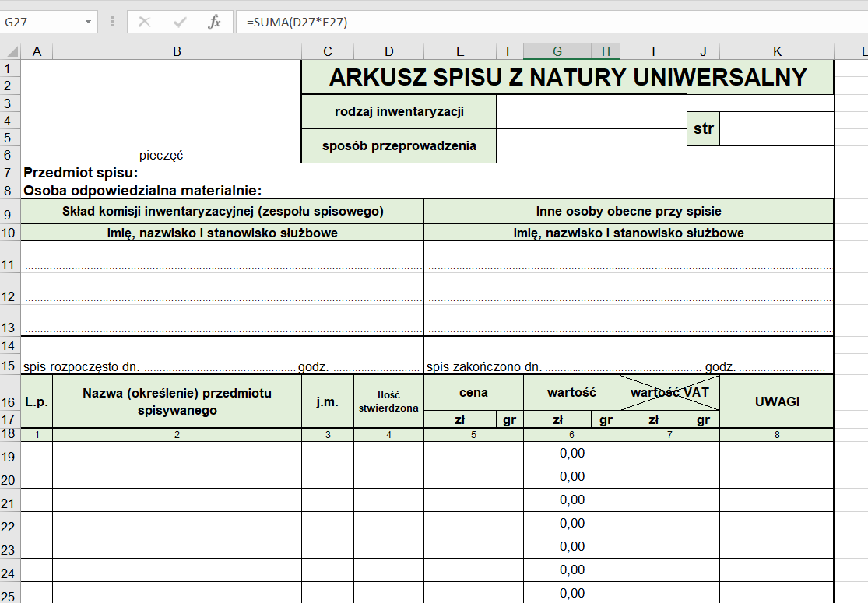This screenshot has height=603, width=868.
Task: Click the empty input cell beside 'sposób przeprowadzenia'
Action: [x=592, y=146]
